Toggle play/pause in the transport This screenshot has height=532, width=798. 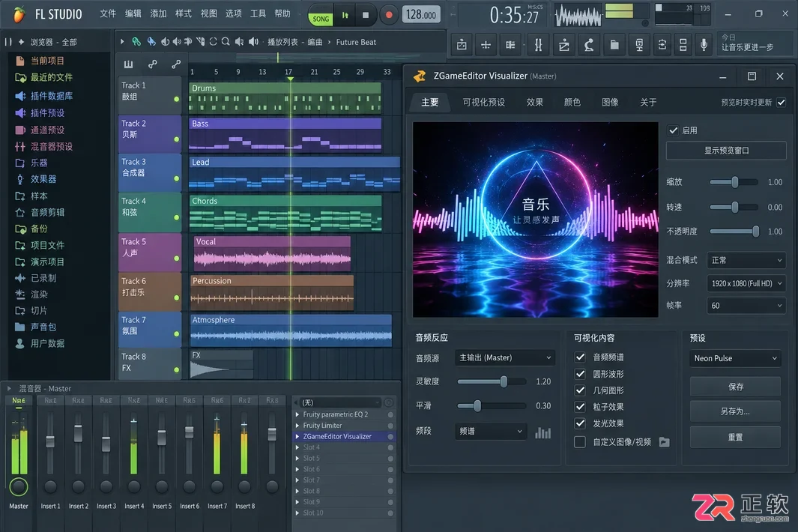[x=345, y=15]
